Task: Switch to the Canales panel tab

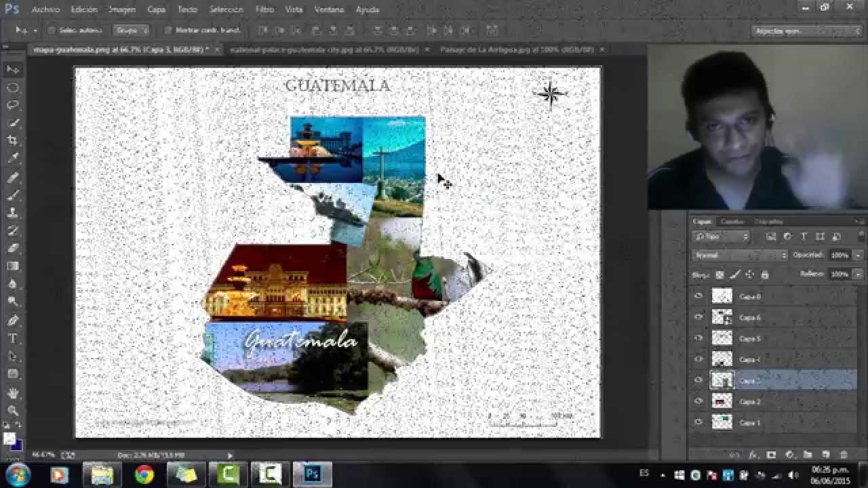Action: click(x=732, y=221)
